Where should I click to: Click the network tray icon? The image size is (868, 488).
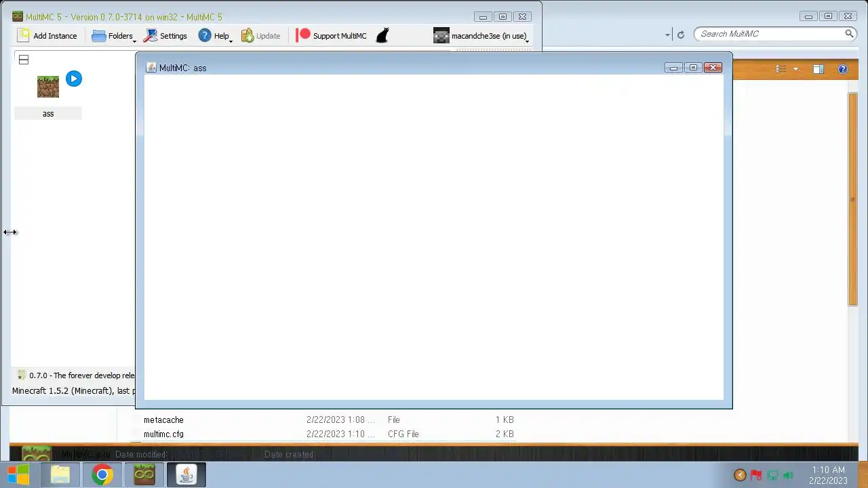(772, 475)
